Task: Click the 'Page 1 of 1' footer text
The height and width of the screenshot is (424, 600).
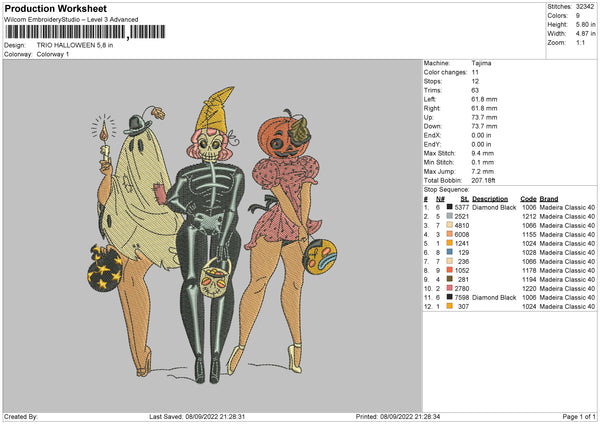Action: [x=579, y=416]
